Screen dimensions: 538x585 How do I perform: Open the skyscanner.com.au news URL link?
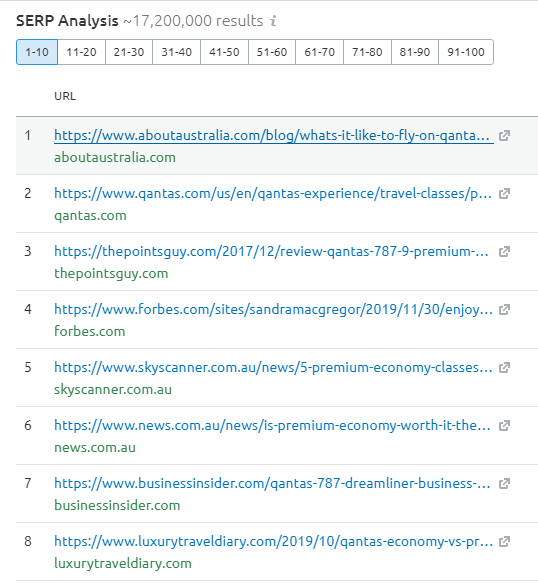273,367
